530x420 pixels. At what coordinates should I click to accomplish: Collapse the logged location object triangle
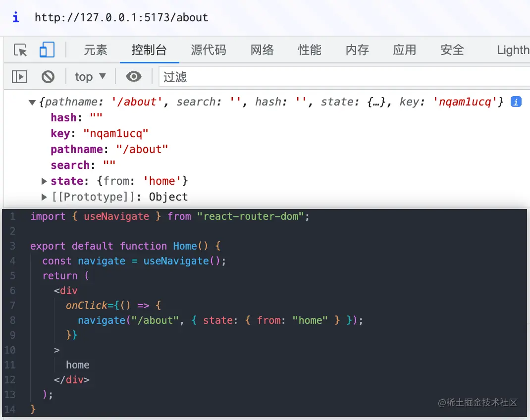pos(32,102)
